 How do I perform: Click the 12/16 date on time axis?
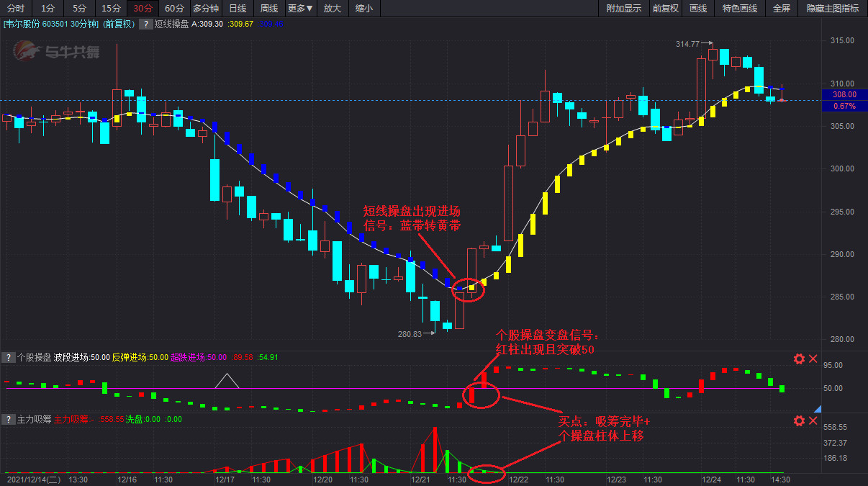(x=127, y=480)
